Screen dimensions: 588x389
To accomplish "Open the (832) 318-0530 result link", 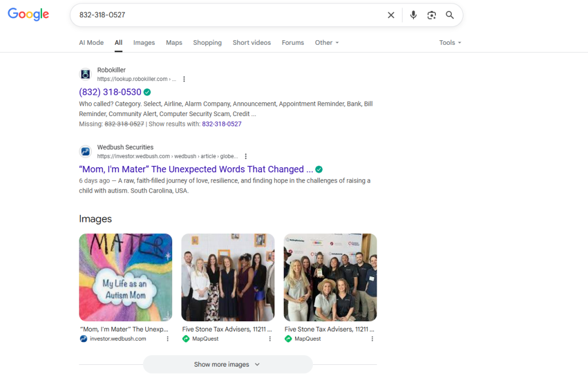I will (x=110, y=92).
